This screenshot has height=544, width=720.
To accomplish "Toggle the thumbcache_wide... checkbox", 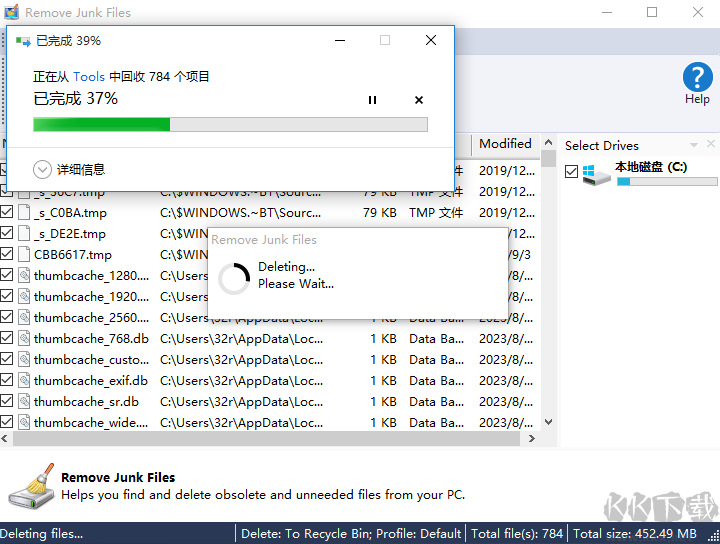I will tap(6, 422).
